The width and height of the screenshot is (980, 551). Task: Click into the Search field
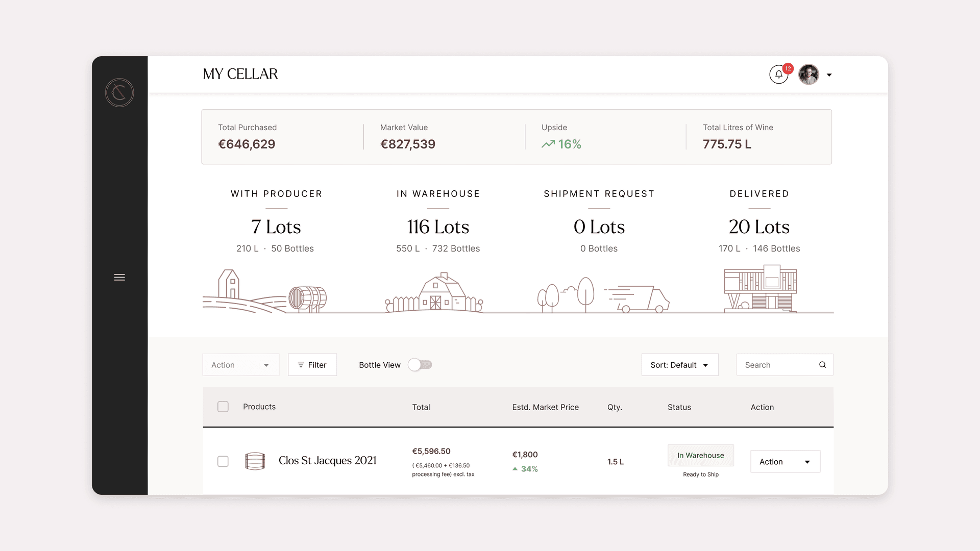pyautogui.click(x=785, y=365)
